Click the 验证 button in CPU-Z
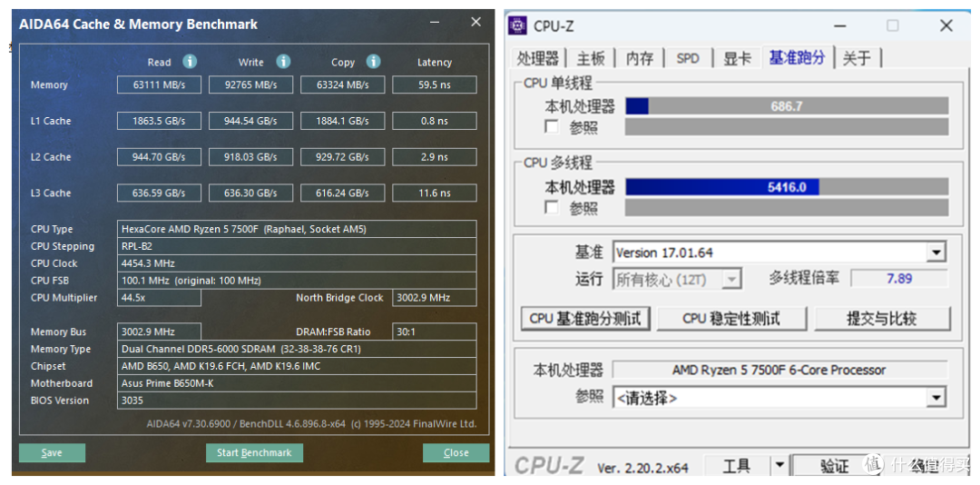This screenshot has height=485, width=980. [835, 465]
